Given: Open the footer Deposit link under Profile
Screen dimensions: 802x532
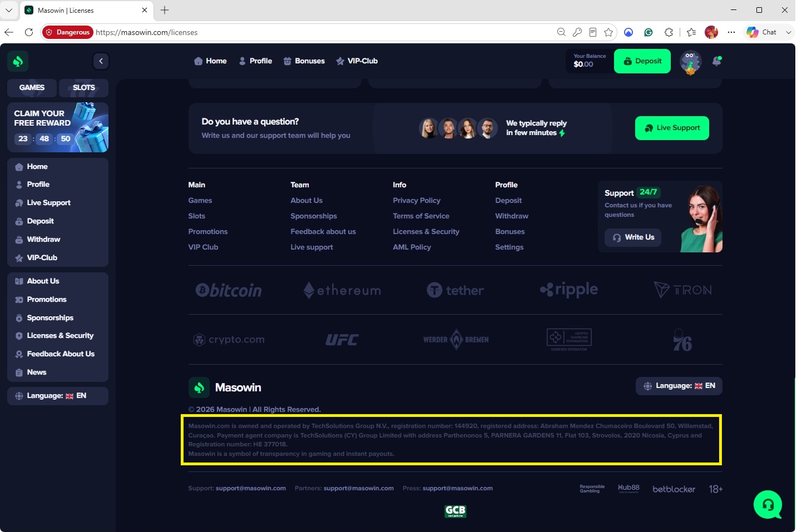Looking at the screenshot, I should click(x=508, y=201).
